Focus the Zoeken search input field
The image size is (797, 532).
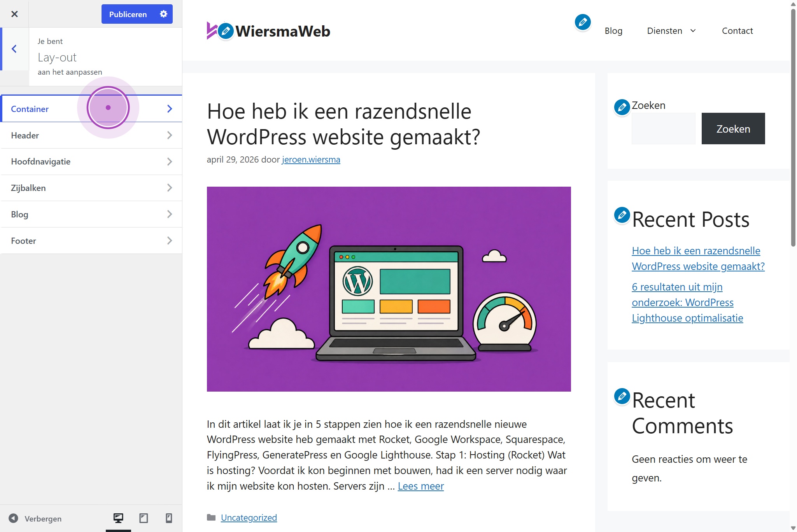pos(664,129)
